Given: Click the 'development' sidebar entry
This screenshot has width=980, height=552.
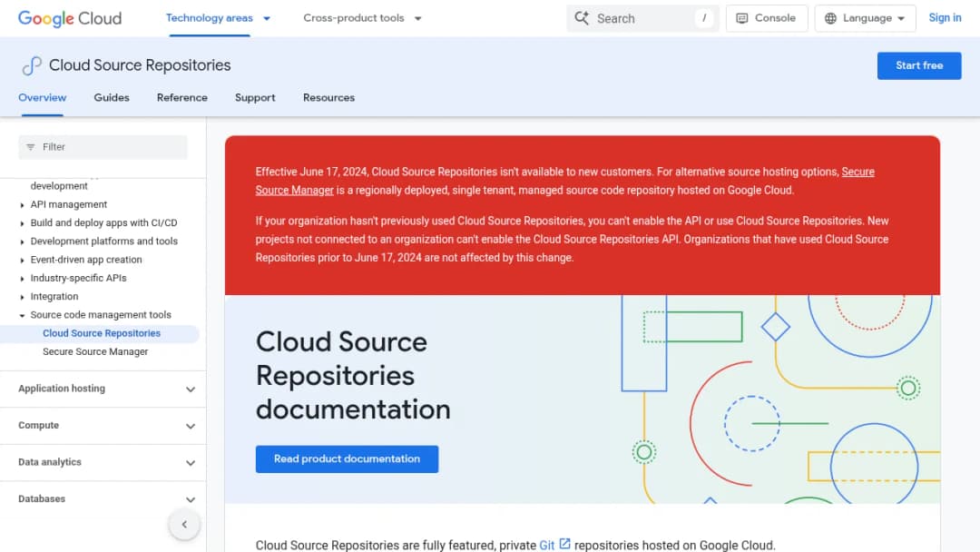Looking at the screenshot, I should (x=59, y=186).
